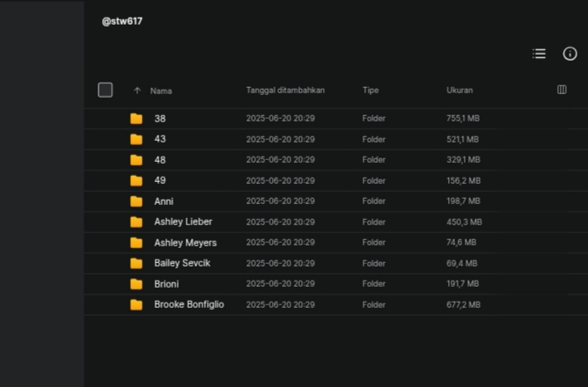Open the Ashley Lieber folder name
Screen dimensions: 588x387
coord(183,222)
